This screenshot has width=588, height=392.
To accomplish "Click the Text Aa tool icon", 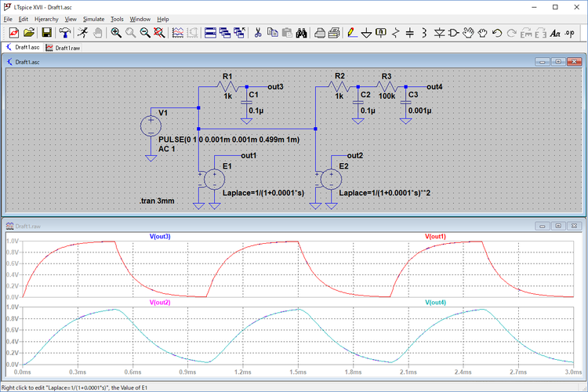I will coord(555,33).
